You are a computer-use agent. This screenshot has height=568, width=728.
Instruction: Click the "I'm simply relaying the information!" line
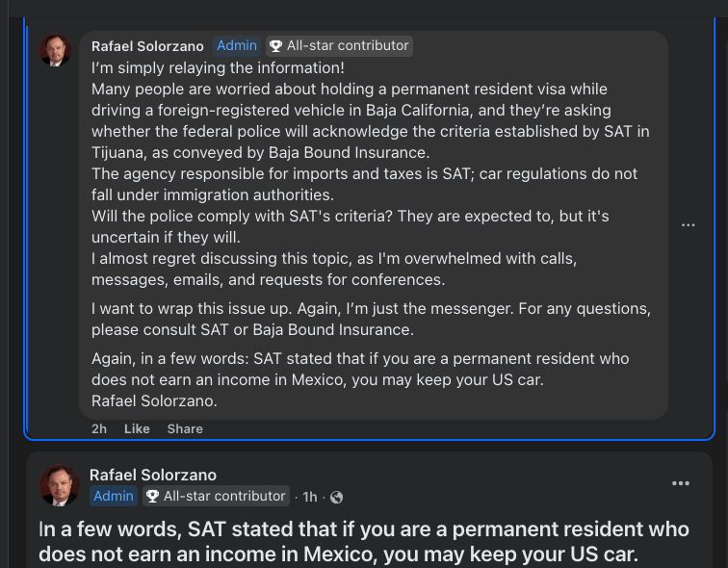(218, 68)
